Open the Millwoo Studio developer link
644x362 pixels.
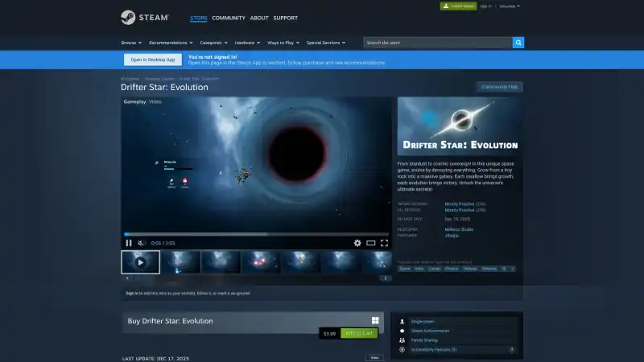[459, 229]
